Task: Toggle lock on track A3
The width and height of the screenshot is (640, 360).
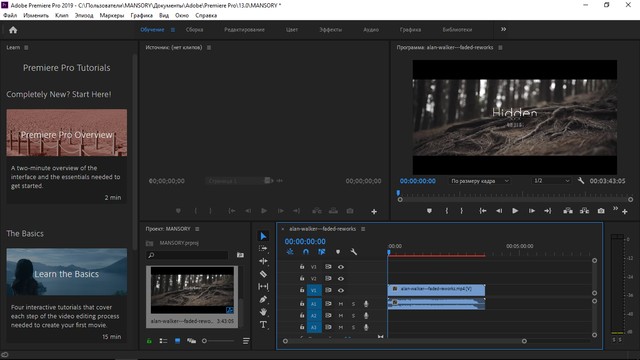Action: [302, 327]
